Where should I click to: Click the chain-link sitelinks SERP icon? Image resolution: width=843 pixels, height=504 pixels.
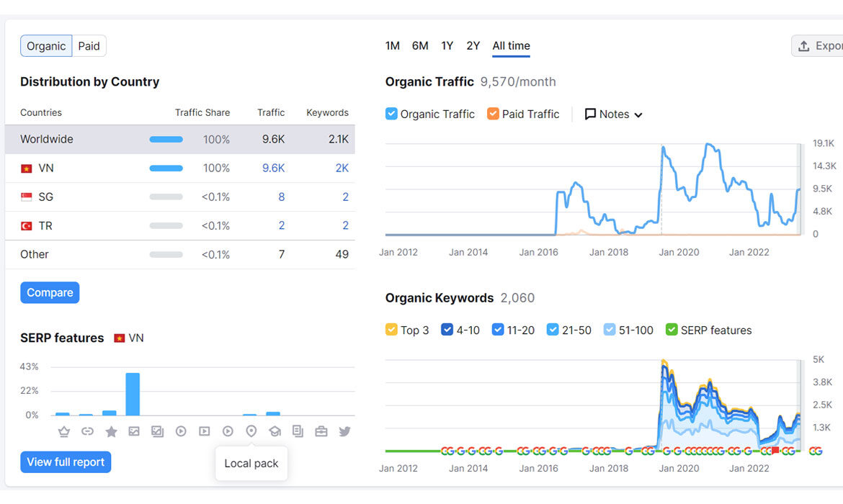pos(87,431)
